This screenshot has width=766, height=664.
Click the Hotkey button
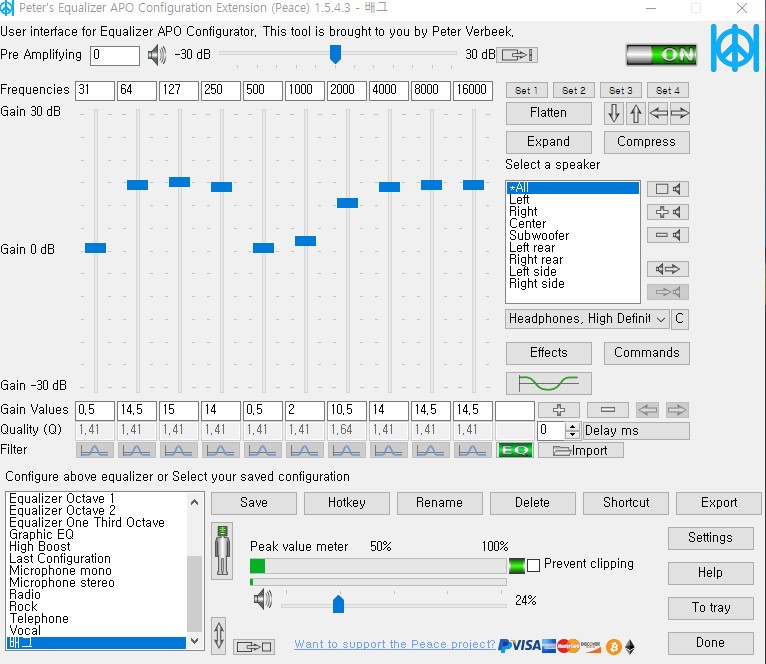(346, 503)
